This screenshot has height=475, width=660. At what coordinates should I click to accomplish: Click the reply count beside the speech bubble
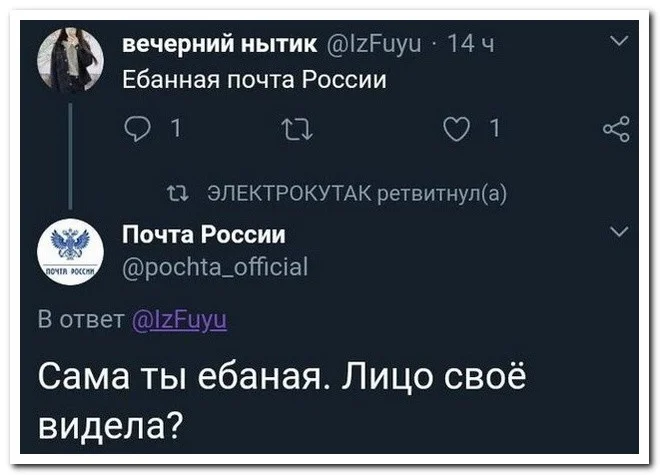coord(175,129)
